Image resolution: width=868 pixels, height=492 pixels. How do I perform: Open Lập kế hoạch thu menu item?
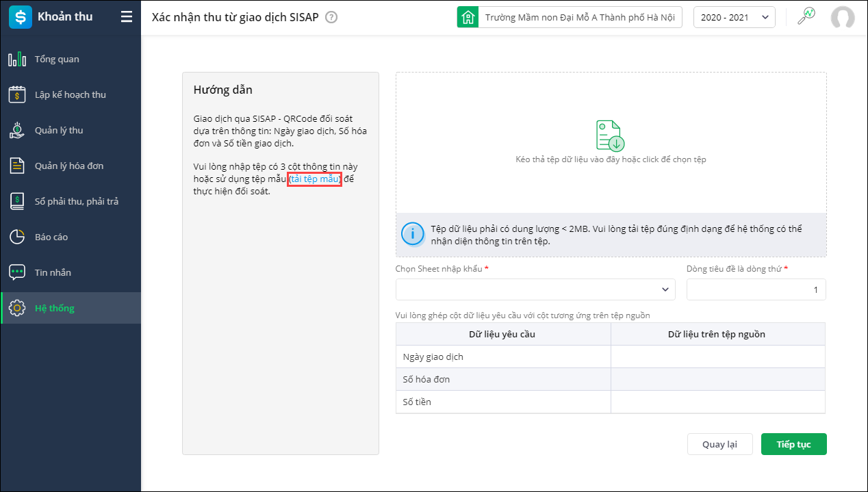point(71,94)
